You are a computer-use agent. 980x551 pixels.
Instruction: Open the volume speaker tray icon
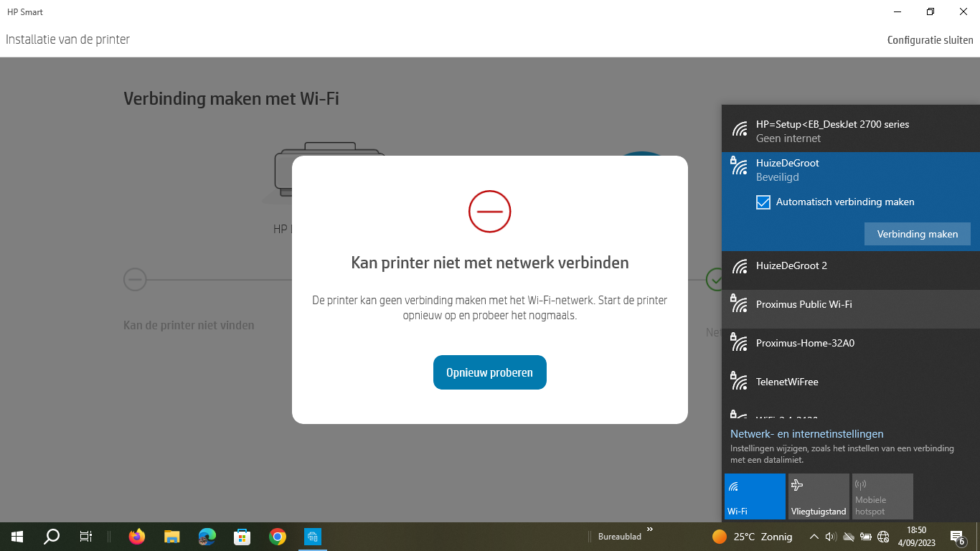click(x=831, y=537)
